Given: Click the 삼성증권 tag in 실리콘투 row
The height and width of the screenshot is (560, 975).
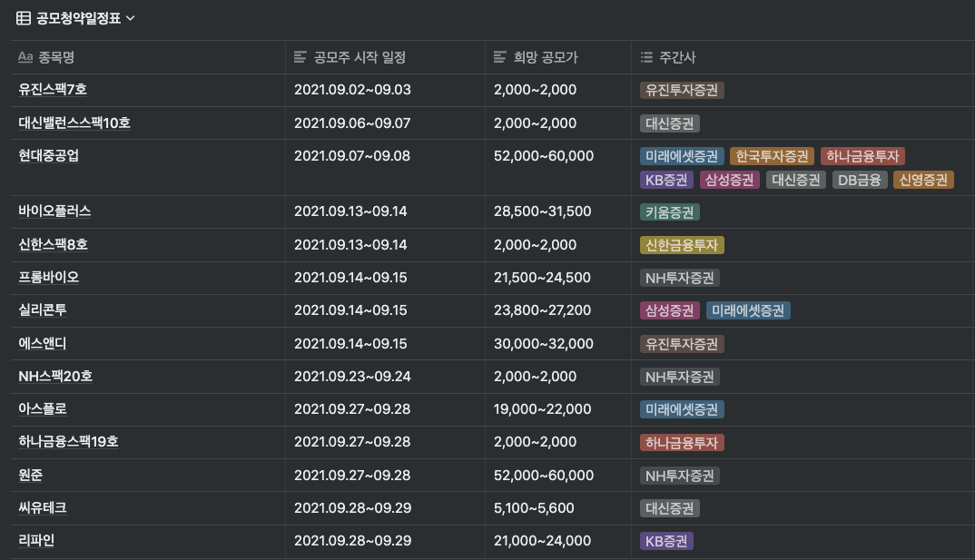Looking at the screenshot, I should tap(670, 310).
